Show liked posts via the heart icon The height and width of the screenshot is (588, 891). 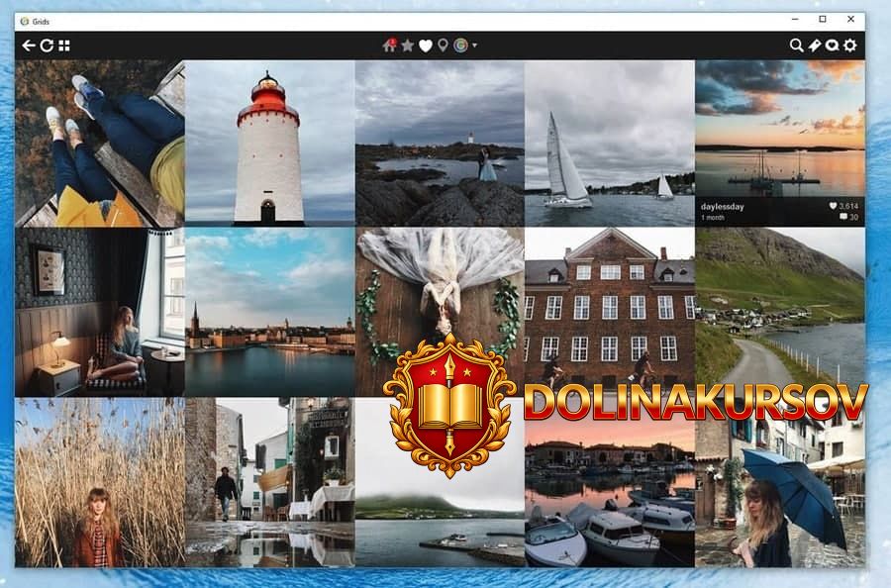click(x=426, y=46)
